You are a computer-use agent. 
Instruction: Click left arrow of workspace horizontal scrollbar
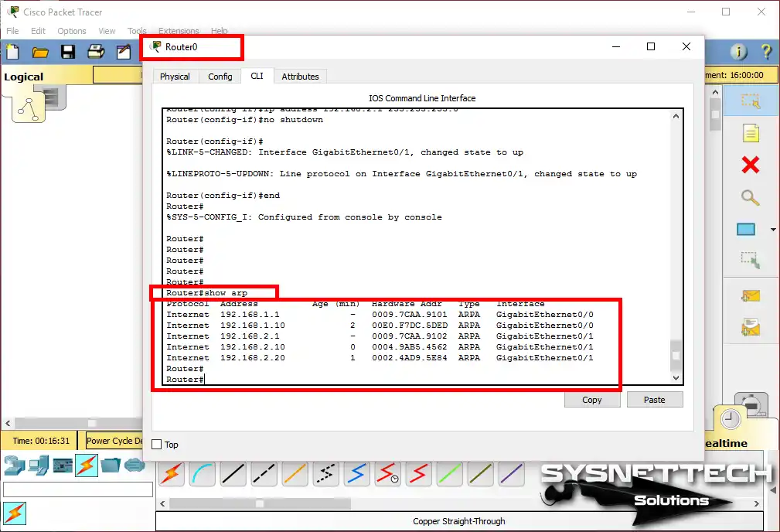(8, 424)
